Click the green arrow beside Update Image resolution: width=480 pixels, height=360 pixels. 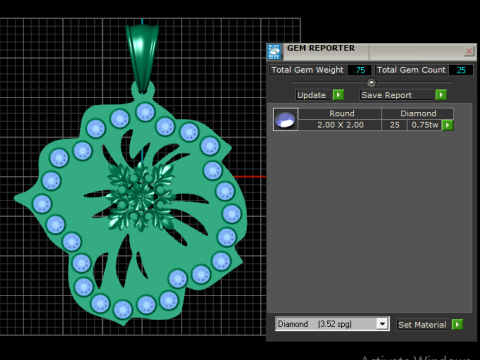[x=338, y=95]
